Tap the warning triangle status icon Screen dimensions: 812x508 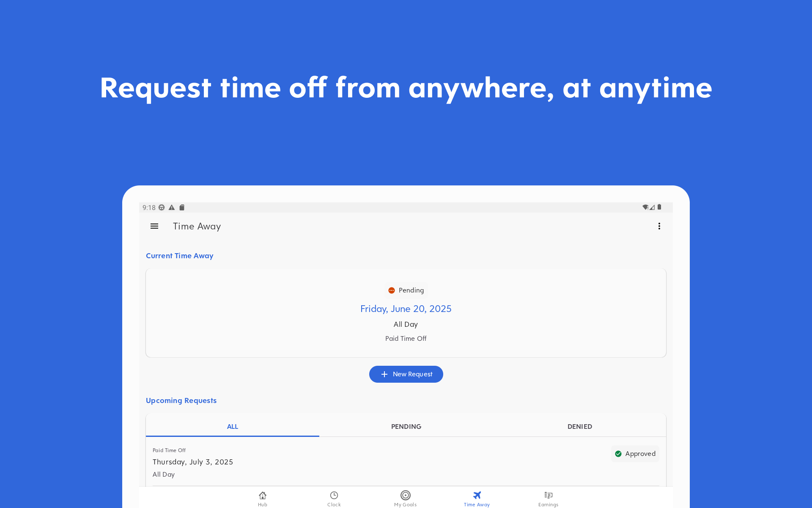(x=172, y=207)
